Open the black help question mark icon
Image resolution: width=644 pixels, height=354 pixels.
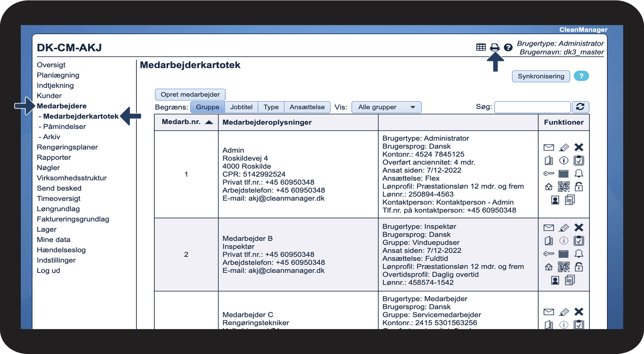coord(508,47)
